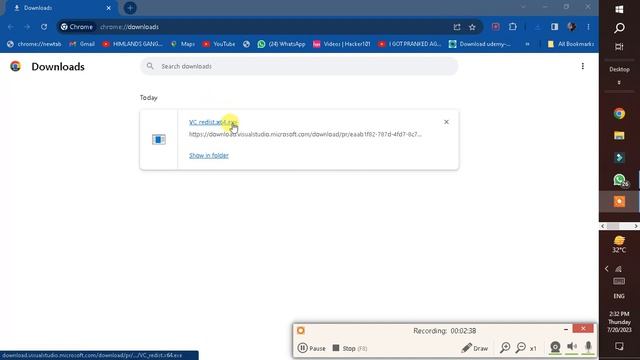Minimize the recorder control panel
Screen dimensions: 640x360
tap(566, 329)
